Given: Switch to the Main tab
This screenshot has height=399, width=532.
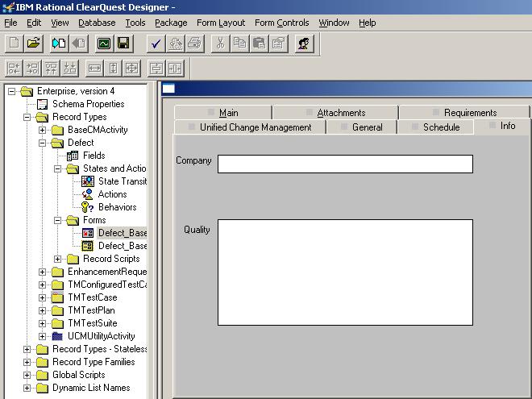Looking at the screenshot, I should click(223, 113).
